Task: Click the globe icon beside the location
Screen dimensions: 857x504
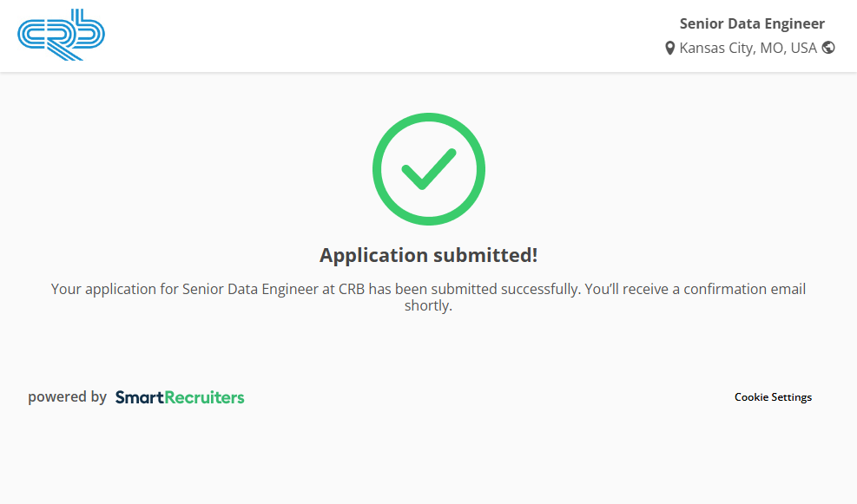Action: (828, 48)
